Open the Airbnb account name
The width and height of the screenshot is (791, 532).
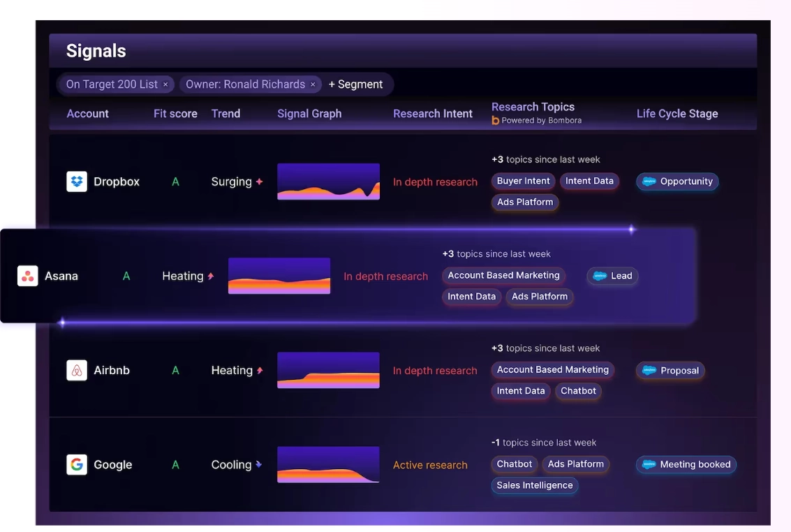point(112,370)
